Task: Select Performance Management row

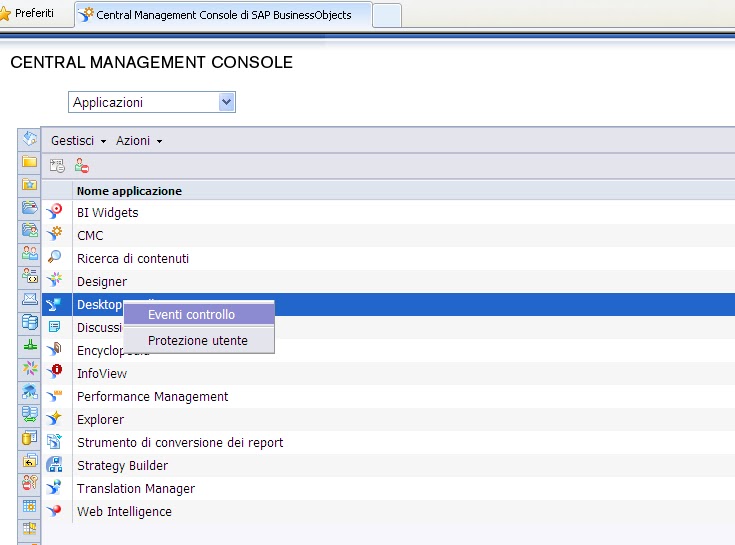Action: [x=388, y=396]
